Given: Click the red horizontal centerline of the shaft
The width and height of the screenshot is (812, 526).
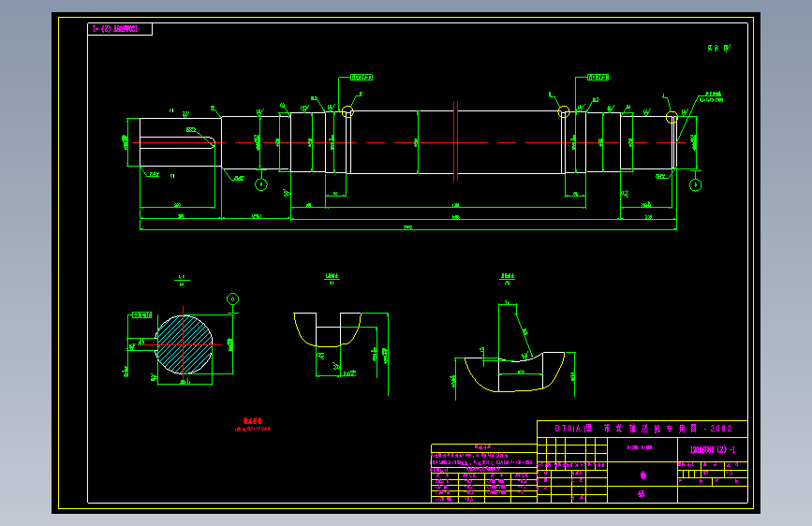Looking at the screenshot, I should [409, 143].
